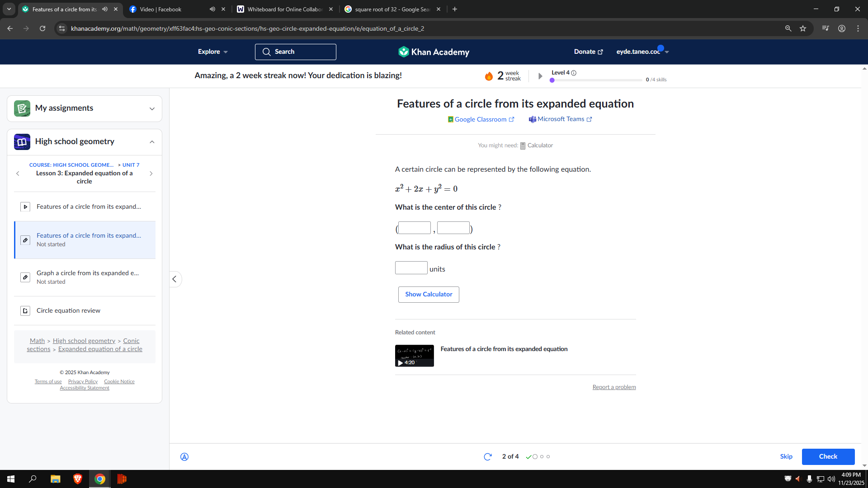Click the Show Calculator button
The width and height of the screenshot is (868, 488).
[428, 294]
